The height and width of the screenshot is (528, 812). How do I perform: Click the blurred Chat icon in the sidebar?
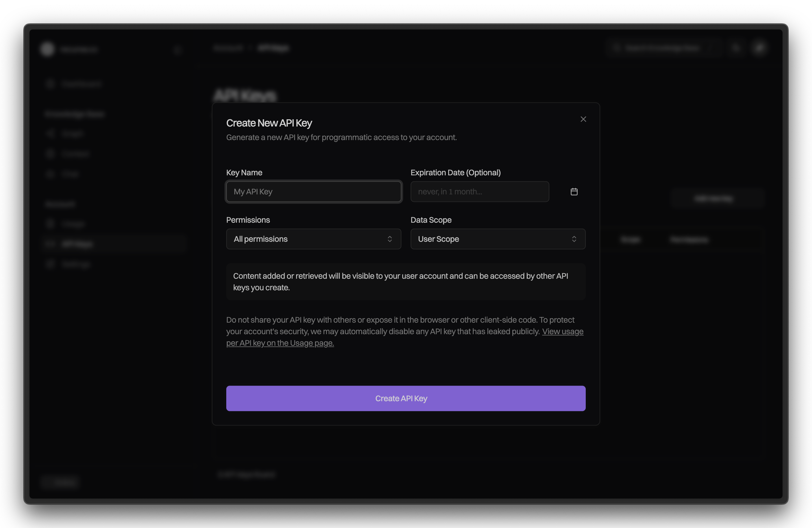coord(50,174)
